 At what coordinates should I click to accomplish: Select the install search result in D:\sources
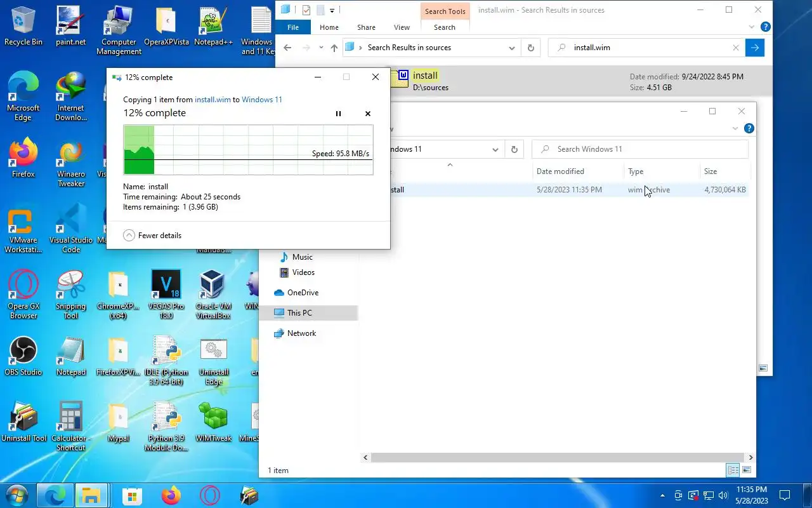pyautogui.click(x=524, y=81)
